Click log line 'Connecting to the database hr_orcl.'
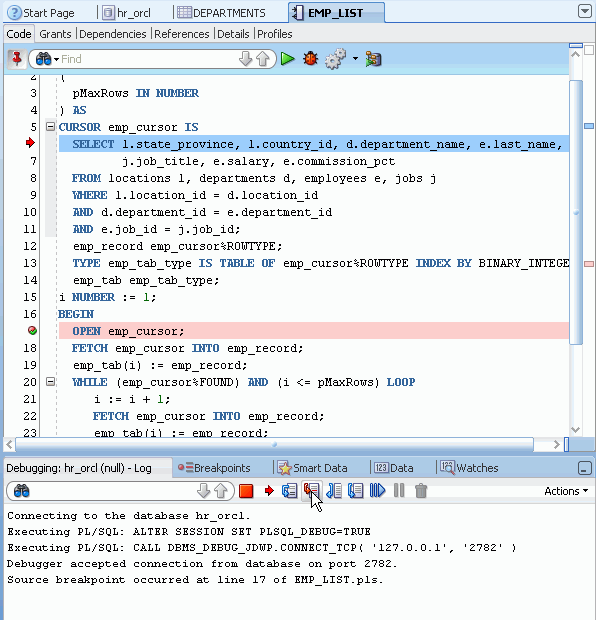The image size is (596, 620). coord(129,516)
